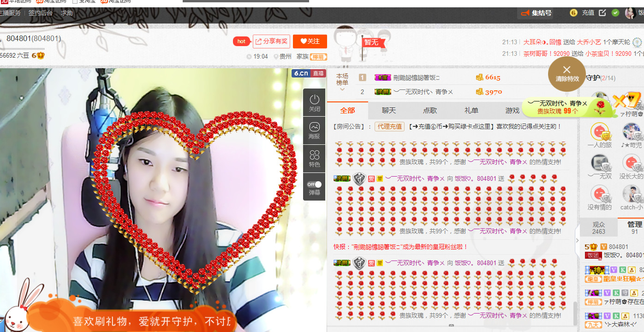Open the 集结号 horn button
644x332 pixels.
pyautogui.click(x=536, y=13)
